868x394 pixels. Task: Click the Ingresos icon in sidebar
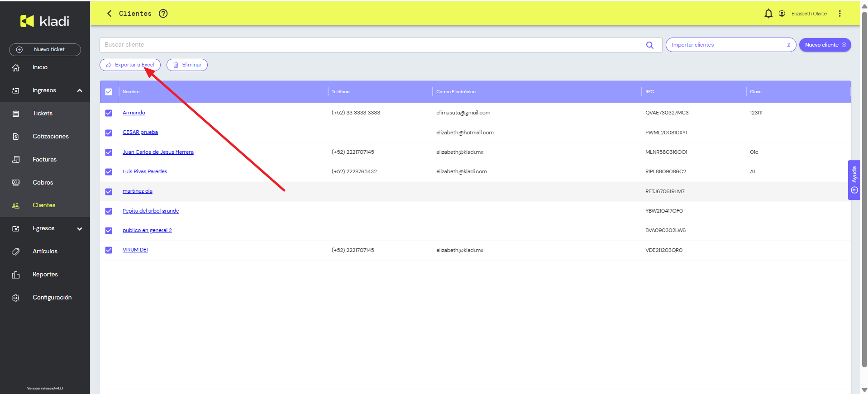click(16, 90)
